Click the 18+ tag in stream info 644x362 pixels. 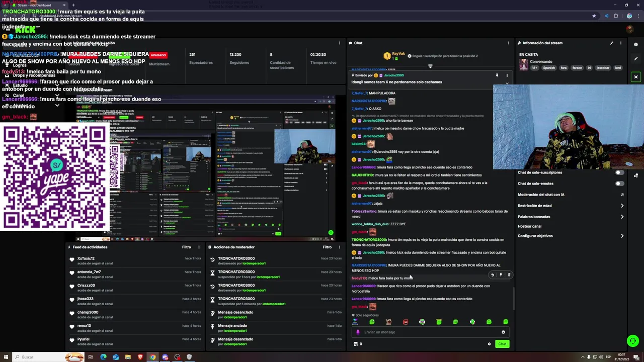coord(535,68)
